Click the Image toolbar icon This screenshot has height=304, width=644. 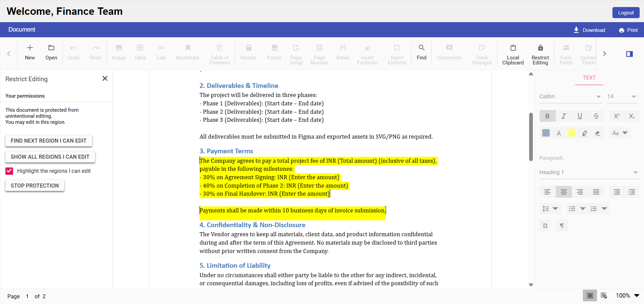coord(119,53)
